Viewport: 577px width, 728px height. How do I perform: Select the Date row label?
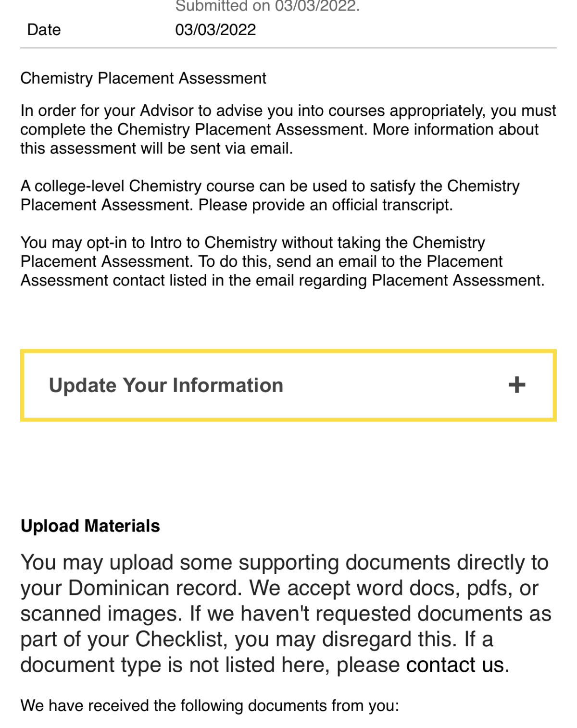(44, 30)
